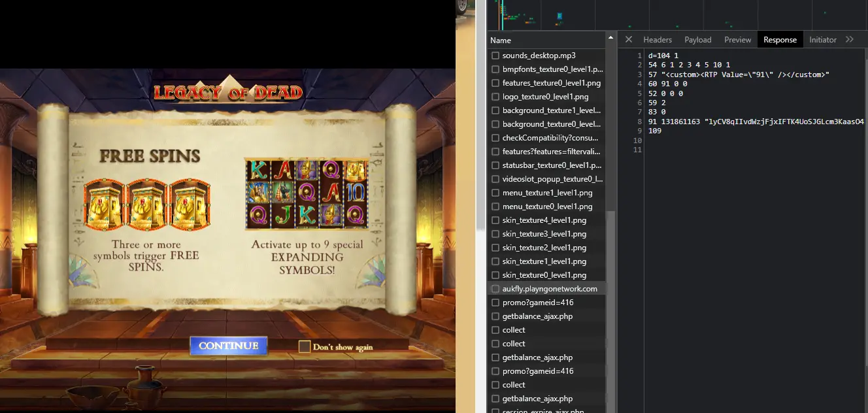Click the Legacy of Dead game logo

[x=228, y=91]
